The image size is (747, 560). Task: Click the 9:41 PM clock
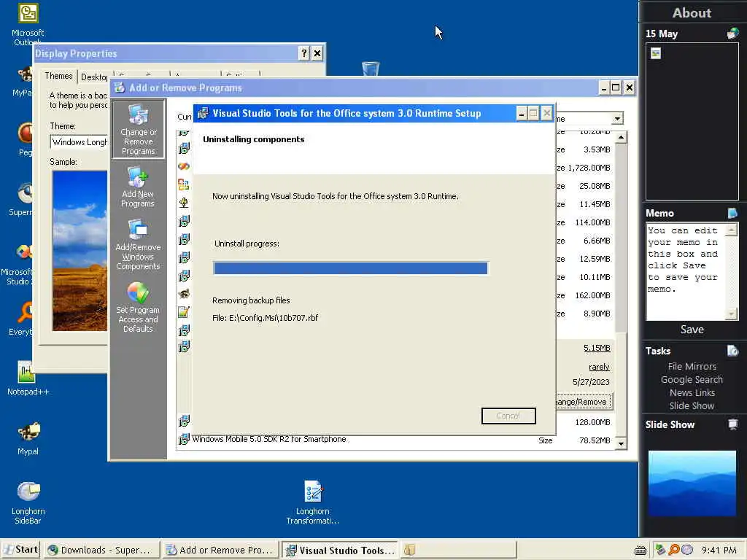(719, 550)
